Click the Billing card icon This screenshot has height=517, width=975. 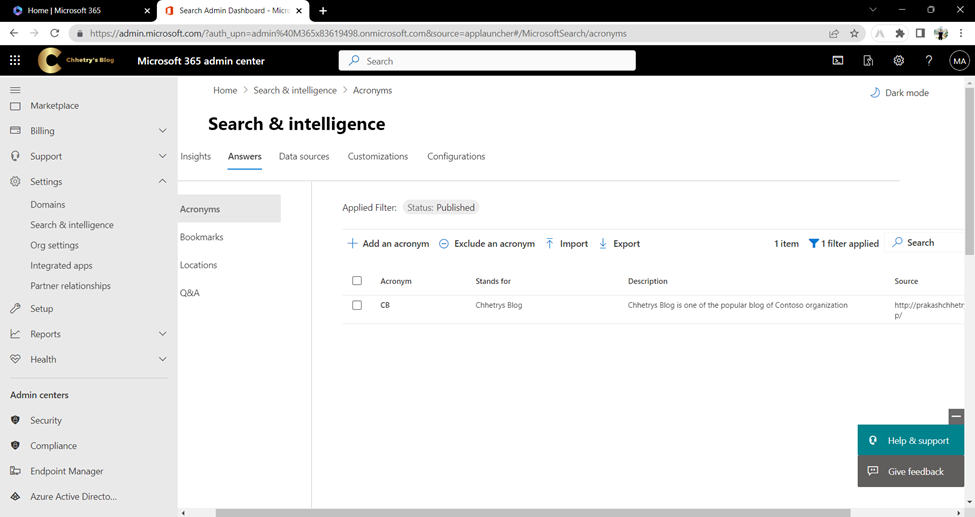(16, 131)
